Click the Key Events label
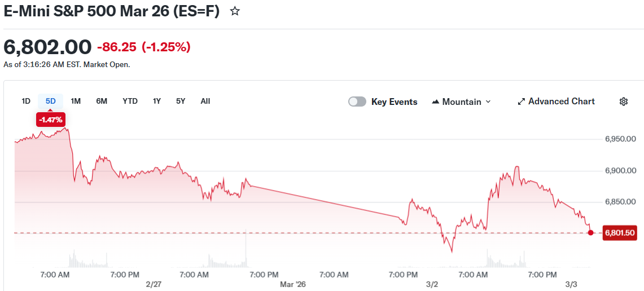Image resolution: width=644 pixels, height=291 pixels. click(394, 102)
